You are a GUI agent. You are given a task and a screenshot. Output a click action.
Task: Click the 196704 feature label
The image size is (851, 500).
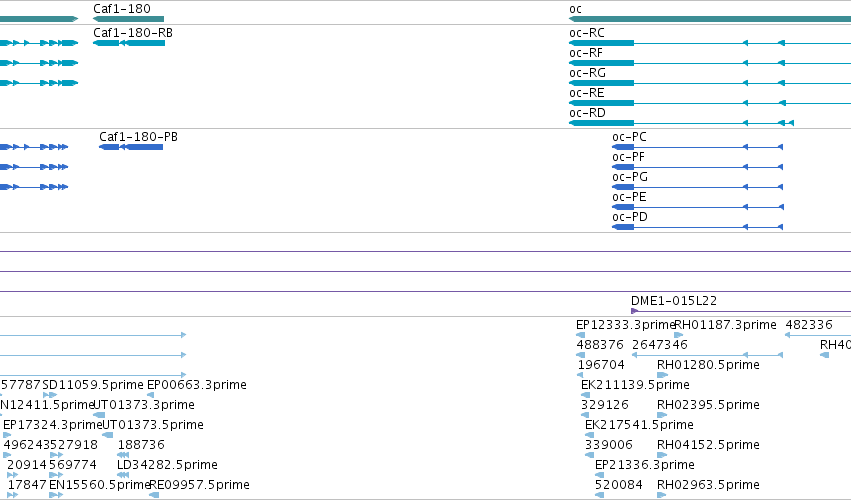point(601,365)
